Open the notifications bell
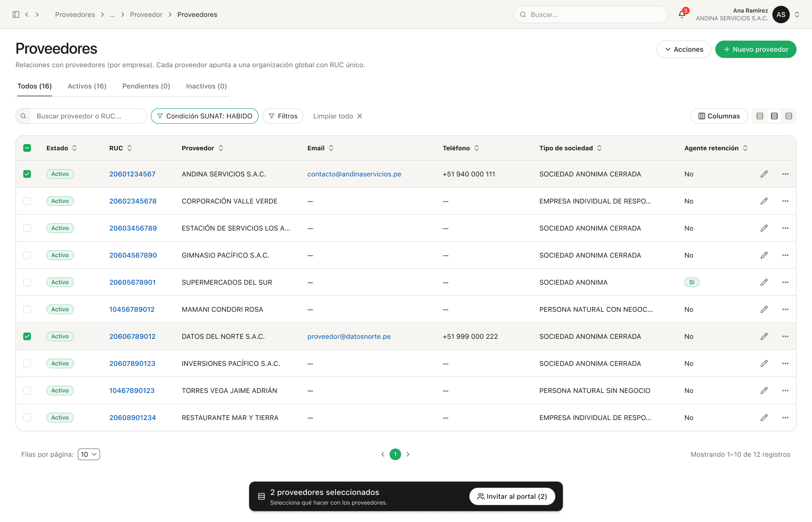Viewport: 812px width, 522px height. [x=682, y=14]
